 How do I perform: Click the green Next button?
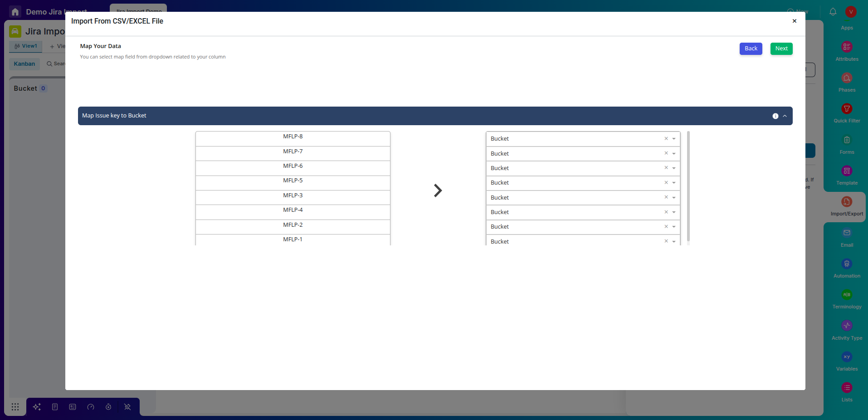pos(781,49)
